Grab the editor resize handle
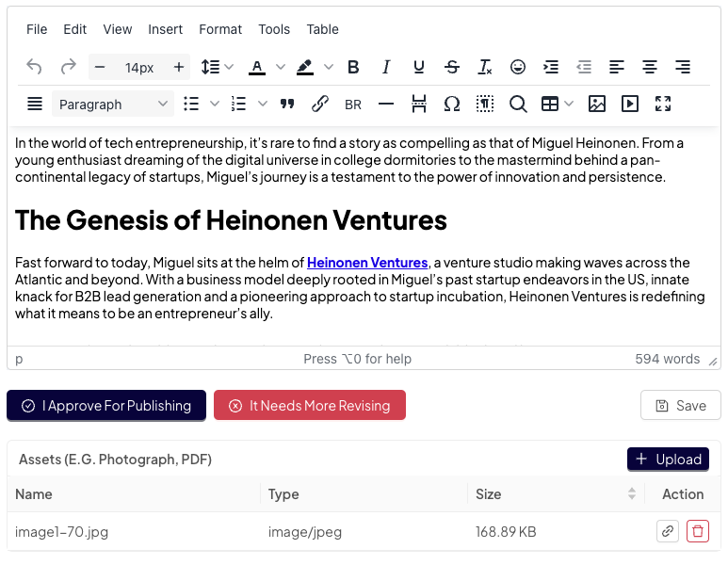The height and width of the screenshot is (565, 728). (x=713, y=362)
